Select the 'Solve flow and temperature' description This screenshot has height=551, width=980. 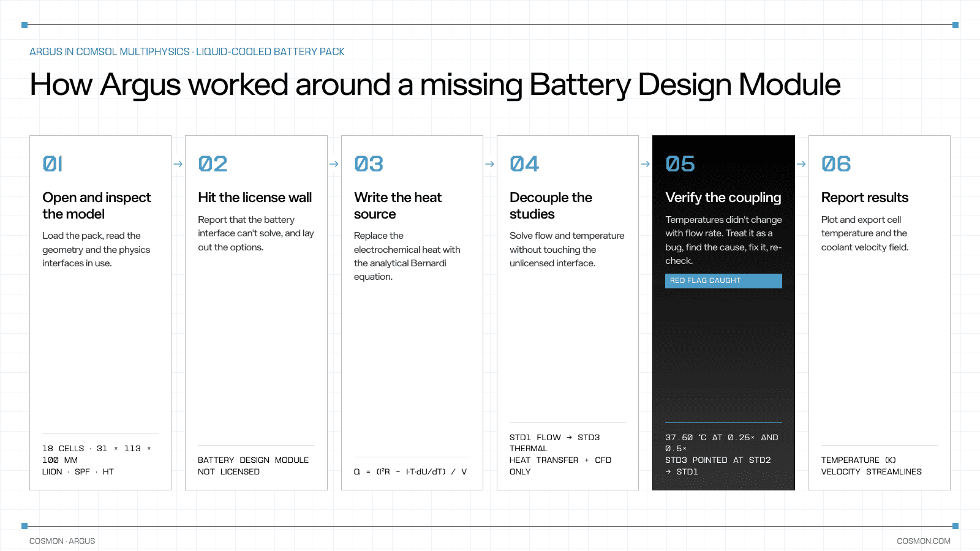[x=567, y=249]
